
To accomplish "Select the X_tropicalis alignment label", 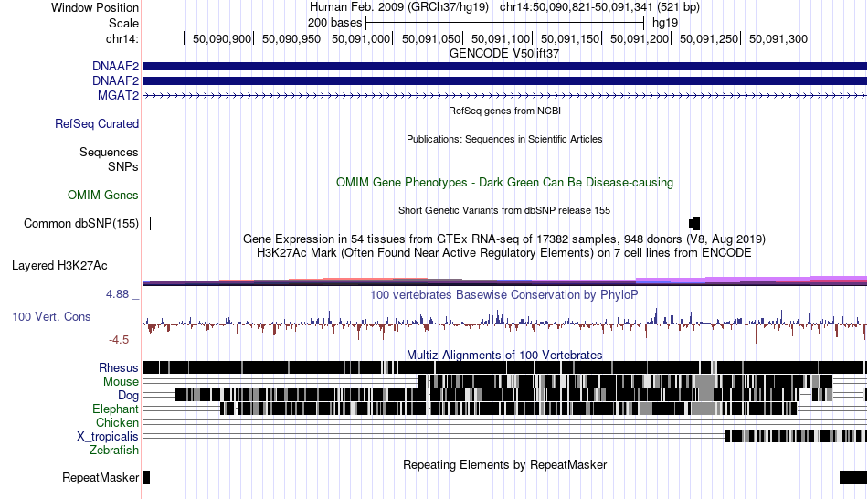I will 108,437.
